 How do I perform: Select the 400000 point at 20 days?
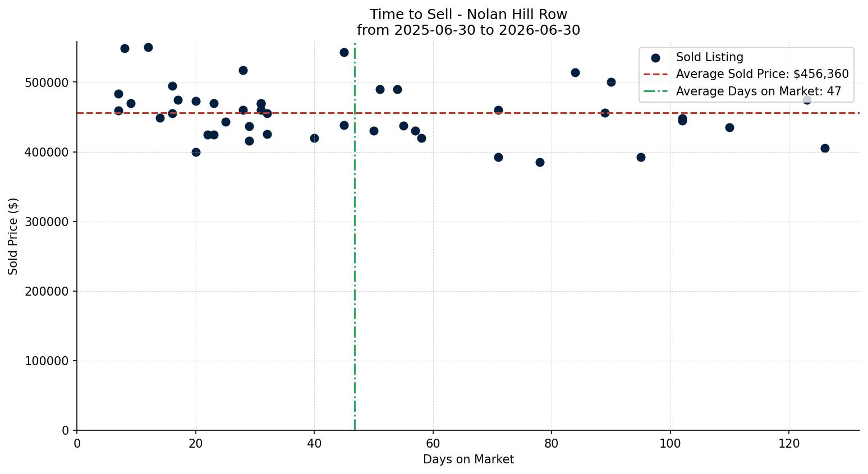[196, 152]
